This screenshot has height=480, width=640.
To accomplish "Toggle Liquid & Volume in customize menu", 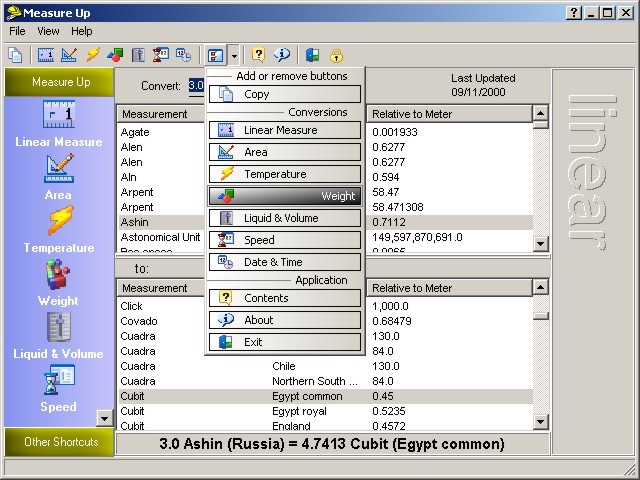I will tap(285, 218).
